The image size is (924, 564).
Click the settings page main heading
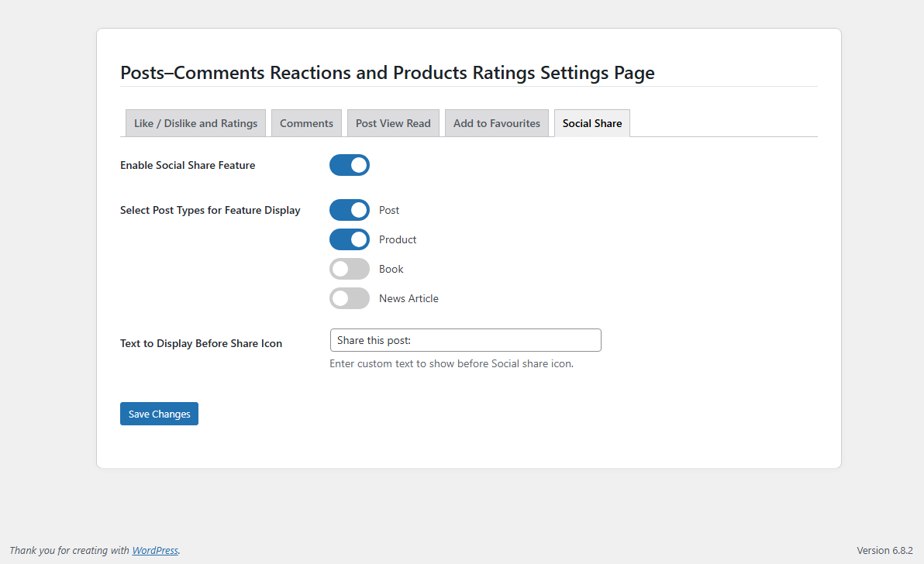[x=388, y=73]
